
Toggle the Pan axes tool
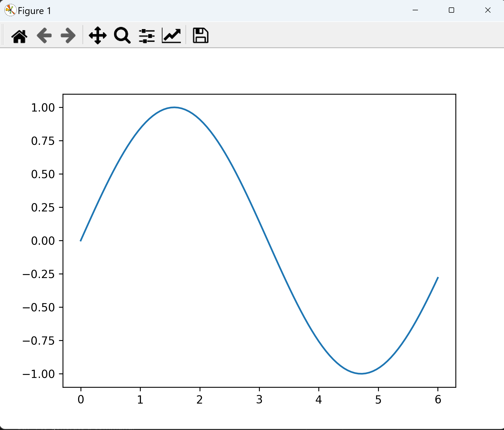98,36
